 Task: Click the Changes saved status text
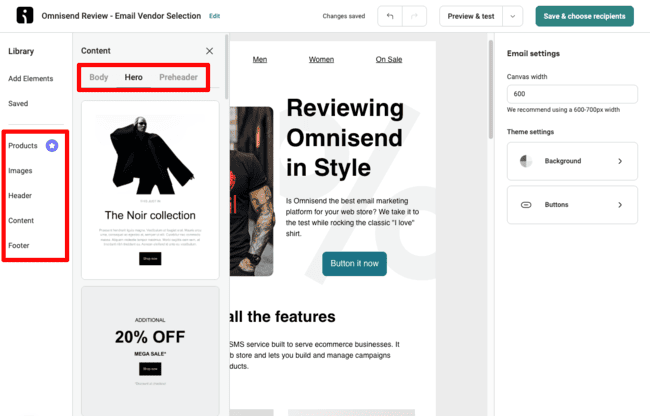click(344, 16)
